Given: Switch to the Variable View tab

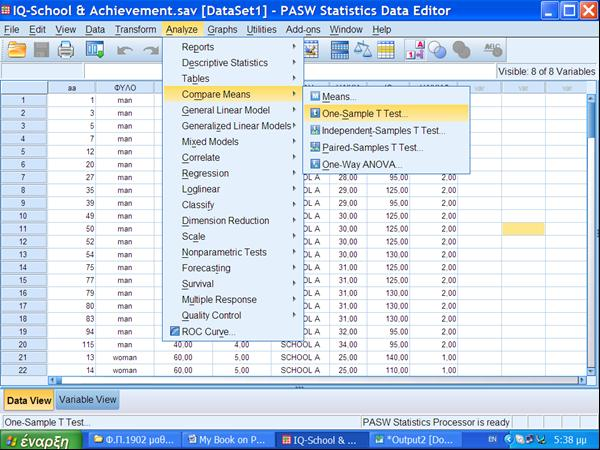Looking at the screenshot, I should [x=88, y=399].
